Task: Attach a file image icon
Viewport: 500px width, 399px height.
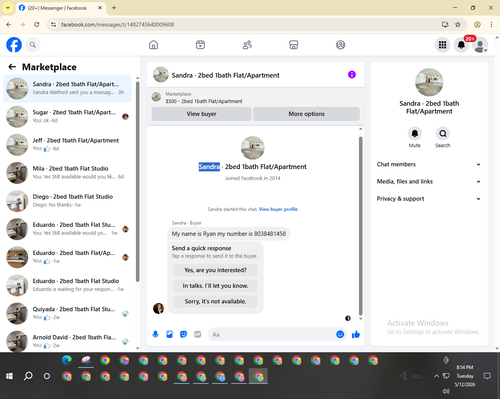Action: [x=169, y=334]
